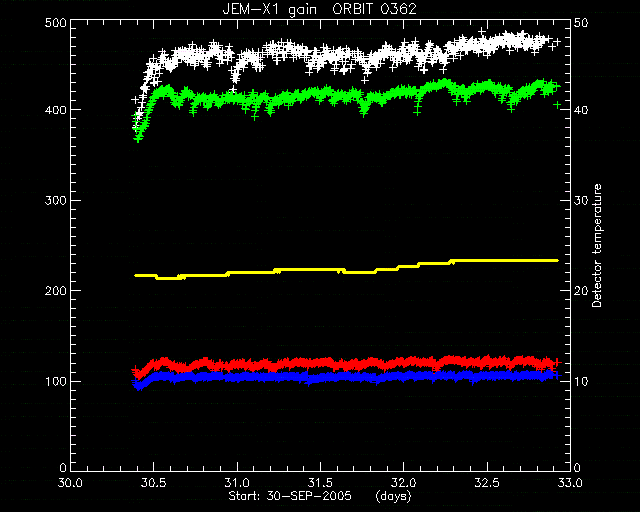The image size is (640, 512).
Task: Click the 31.5 label on time axis
Action: pos(320,483)
